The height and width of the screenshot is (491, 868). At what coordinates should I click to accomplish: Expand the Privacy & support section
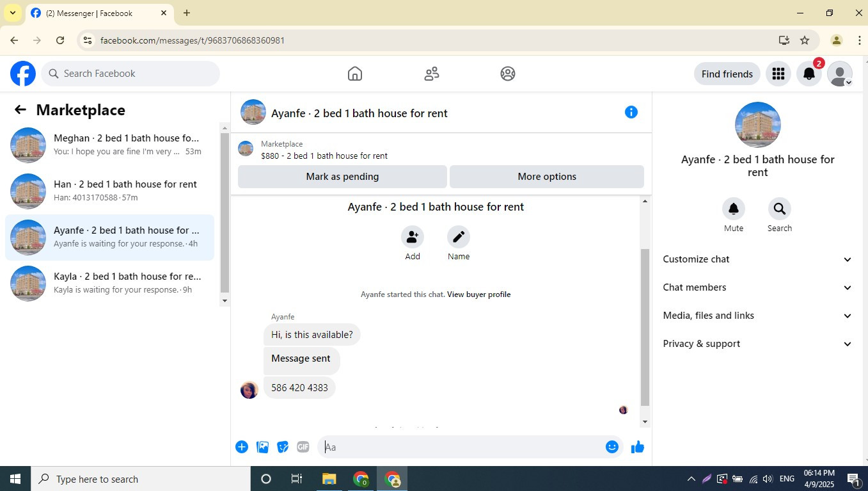[x=758, y=344]
